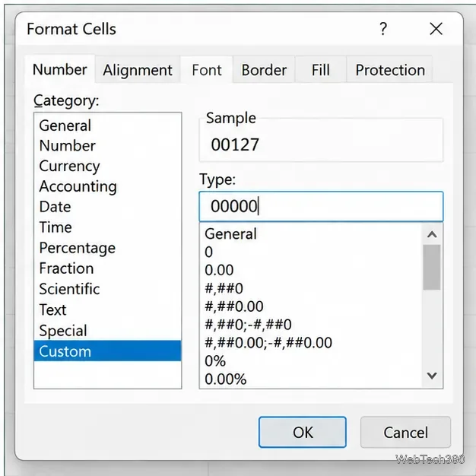The width and height of the screenshot is (476, 476).
Task: Choose the Currency category
Action: click(x=107, y=166)
